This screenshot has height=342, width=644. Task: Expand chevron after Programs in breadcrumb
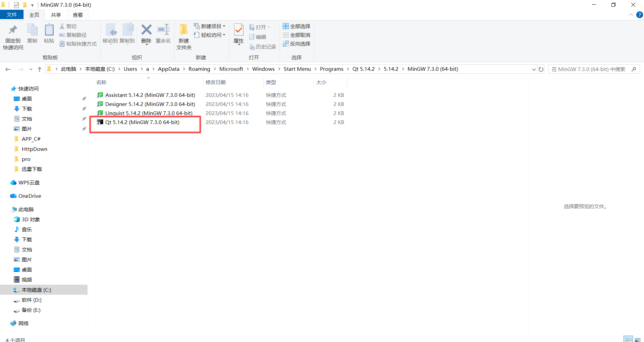(x=348, y=69)
